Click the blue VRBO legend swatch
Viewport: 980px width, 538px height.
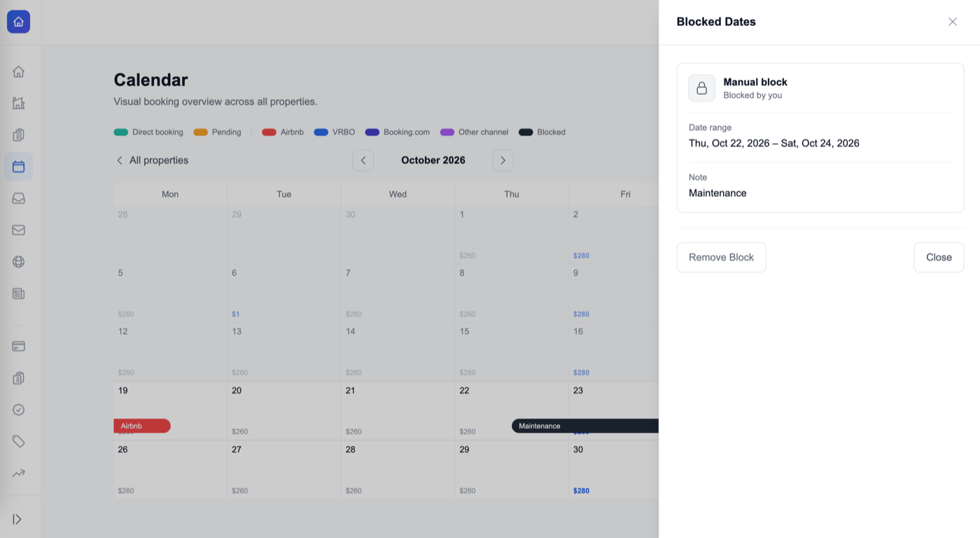coord(321,132)
